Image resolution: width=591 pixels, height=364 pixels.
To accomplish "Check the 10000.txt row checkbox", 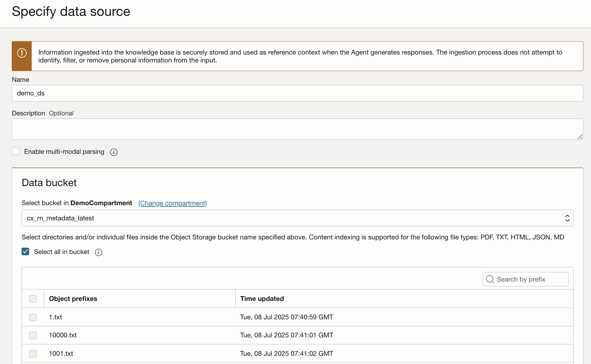I will click(33, 335).
